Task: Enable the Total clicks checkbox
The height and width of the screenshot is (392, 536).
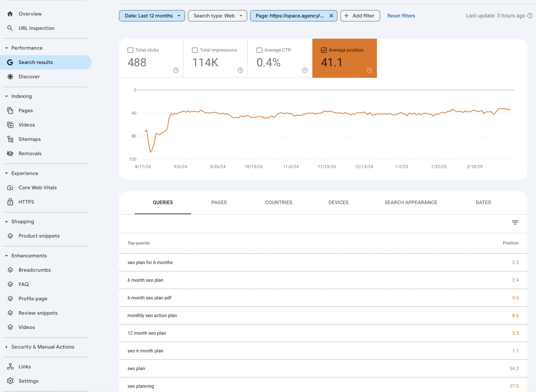Action: point(130,50)
